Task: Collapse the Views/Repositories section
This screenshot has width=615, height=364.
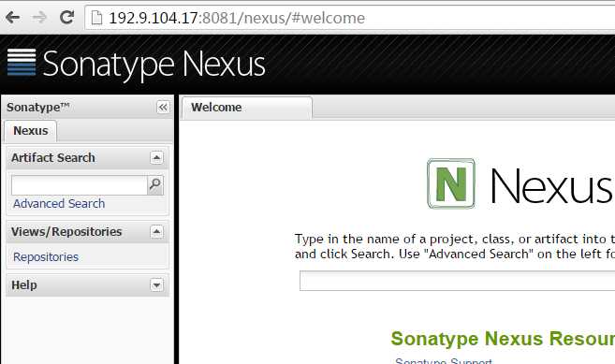Action: [x=156, y=232]
